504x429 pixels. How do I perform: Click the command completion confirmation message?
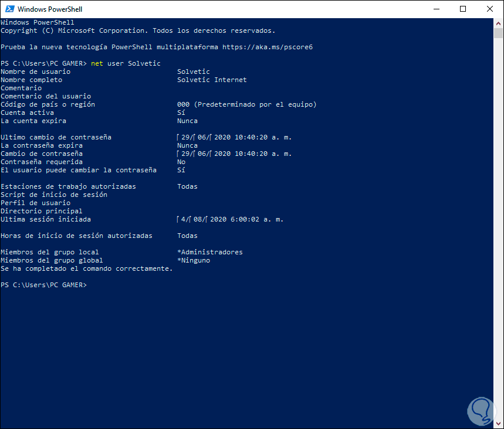(x=86, y=268)
